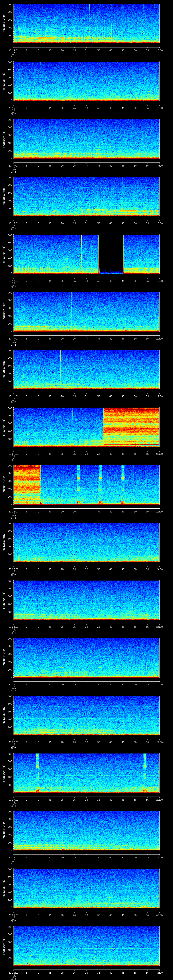
Task: Select the 23:24:00 start time label
Action: coord(13,627)
